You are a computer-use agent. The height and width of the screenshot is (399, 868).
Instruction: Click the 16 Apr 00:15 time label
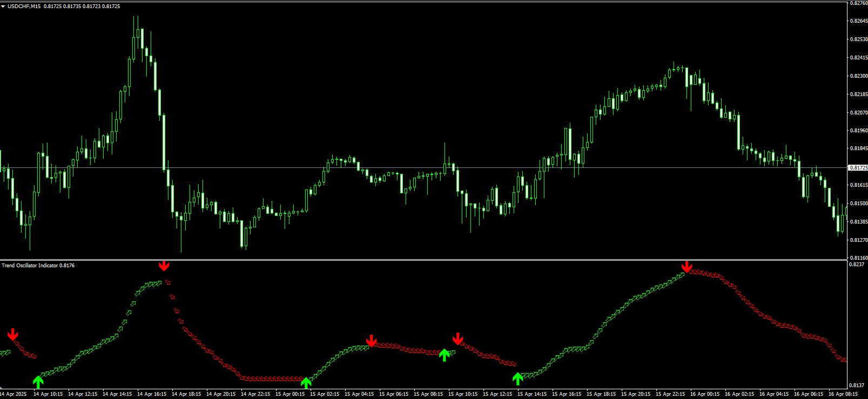point(705,394)
